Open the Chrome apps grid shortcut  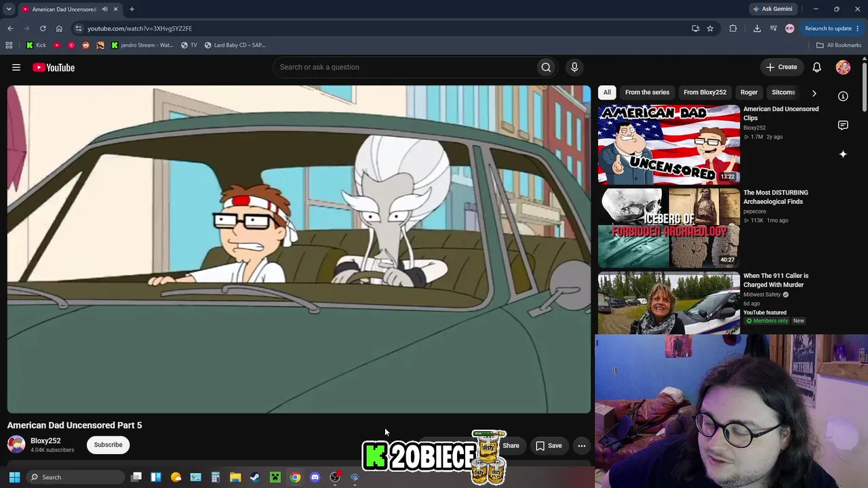pos(9,45)
